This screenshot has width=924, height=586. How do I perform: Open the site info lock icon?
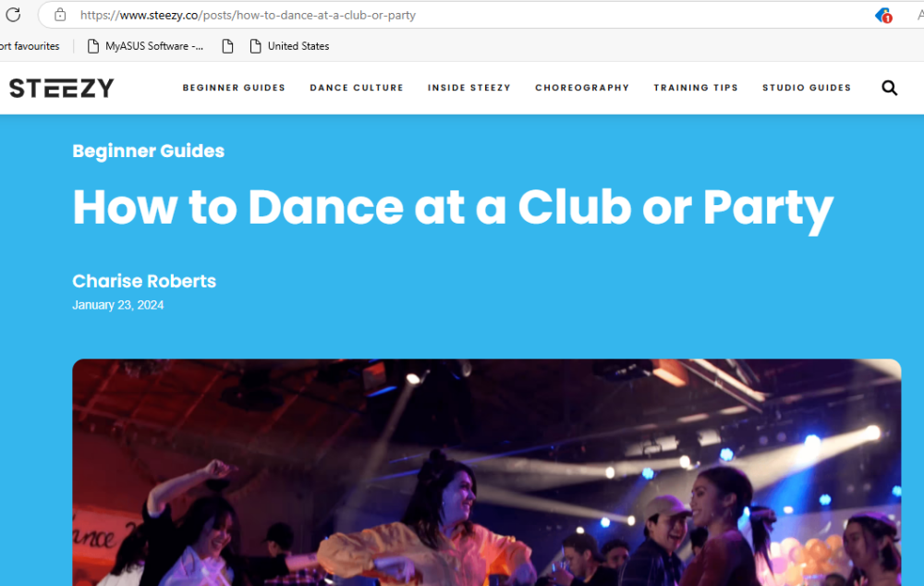[60, 15]
